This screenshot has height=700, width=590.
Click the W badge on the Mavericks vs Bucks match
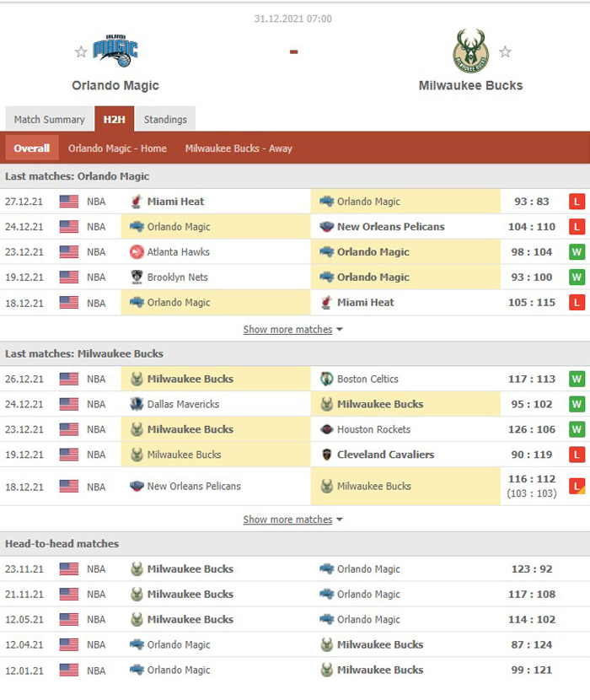[577, 404]
